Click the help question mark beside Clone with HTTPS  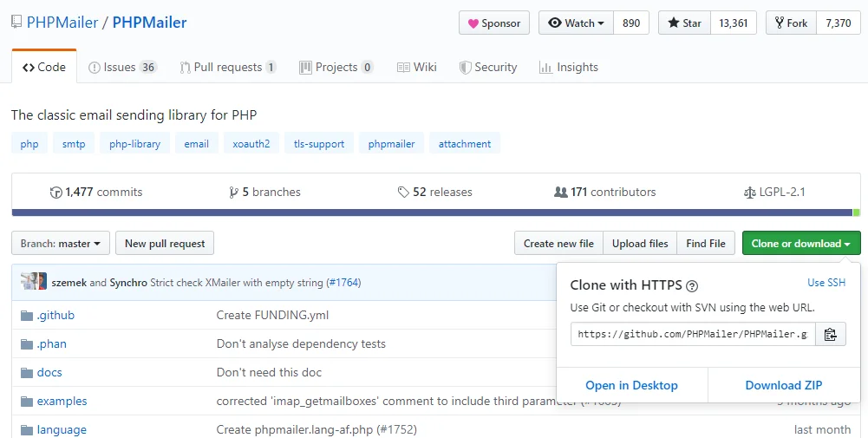691,285
